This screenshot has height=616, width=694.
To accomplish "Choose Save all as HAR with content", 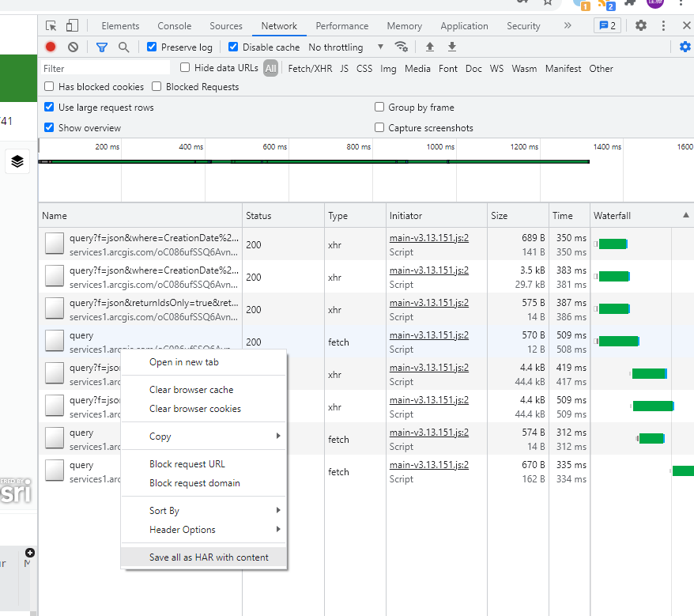I will point(204,557).
